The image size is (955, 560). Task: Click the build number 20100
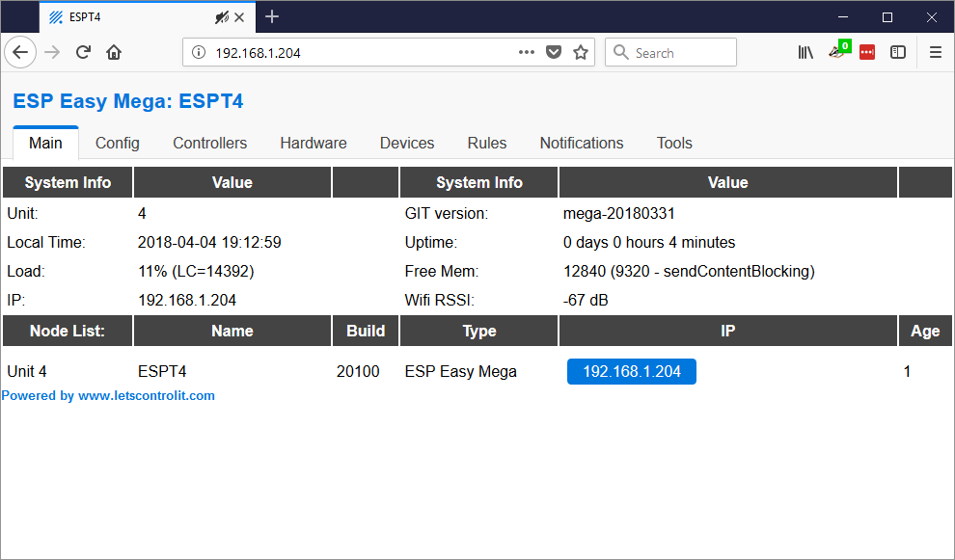pos(358,371)
